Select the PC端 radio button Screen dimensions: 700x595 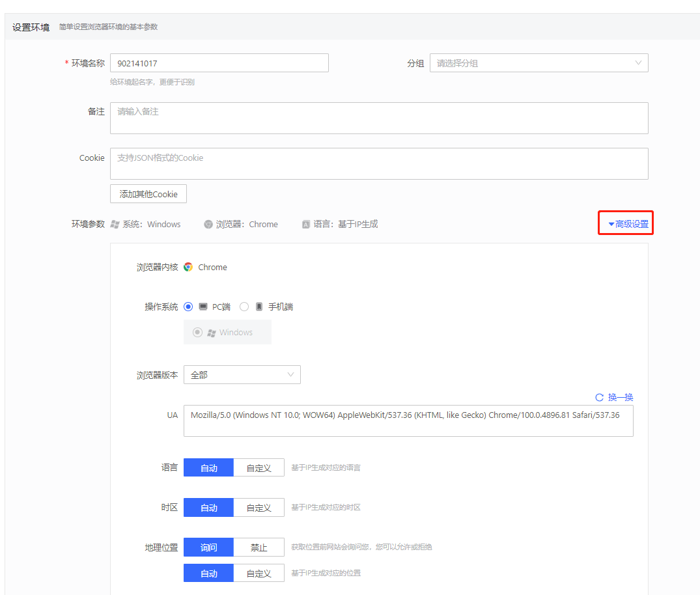point(188,306)
